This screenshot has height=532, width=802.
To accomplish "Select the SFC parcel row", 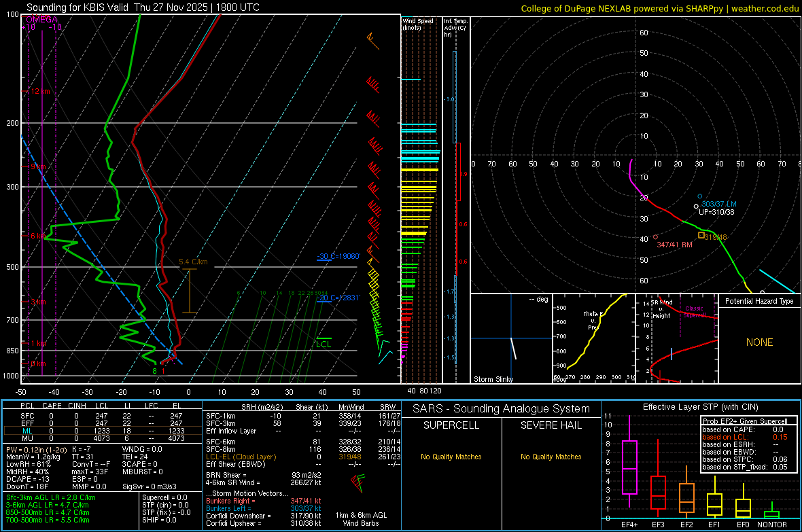I will coord(103,416).
